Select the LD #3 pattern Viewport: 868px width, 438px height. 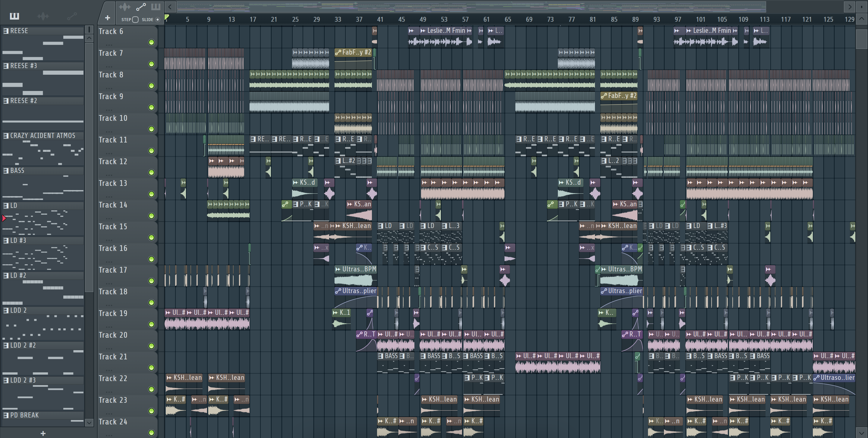pyautogui.click(x=43, y=240)
